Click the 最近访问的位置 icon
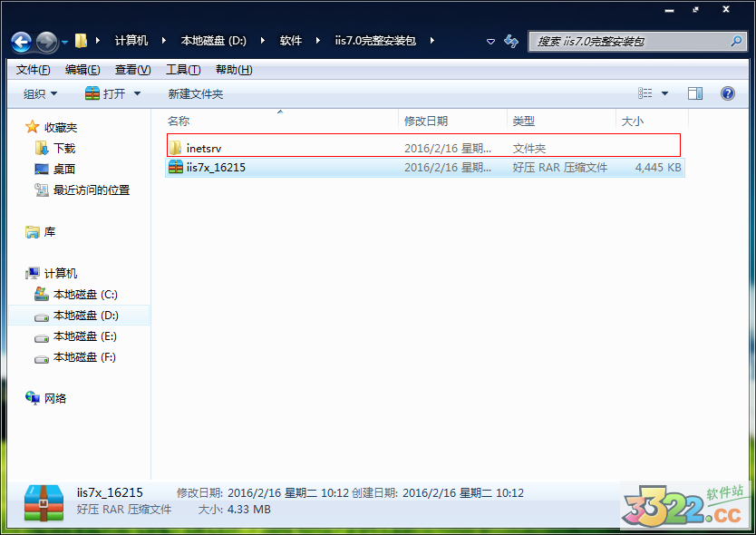 coord(42,190)
